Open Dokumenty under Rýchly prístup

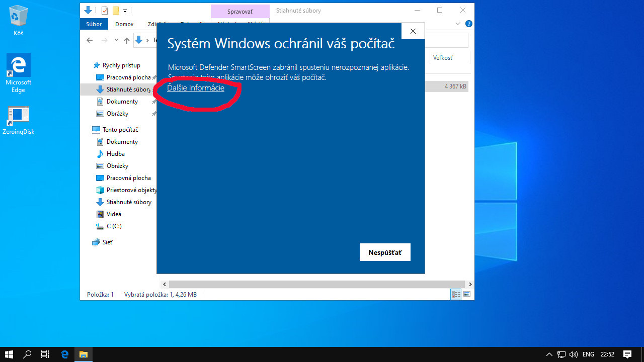tap(122, 102)
